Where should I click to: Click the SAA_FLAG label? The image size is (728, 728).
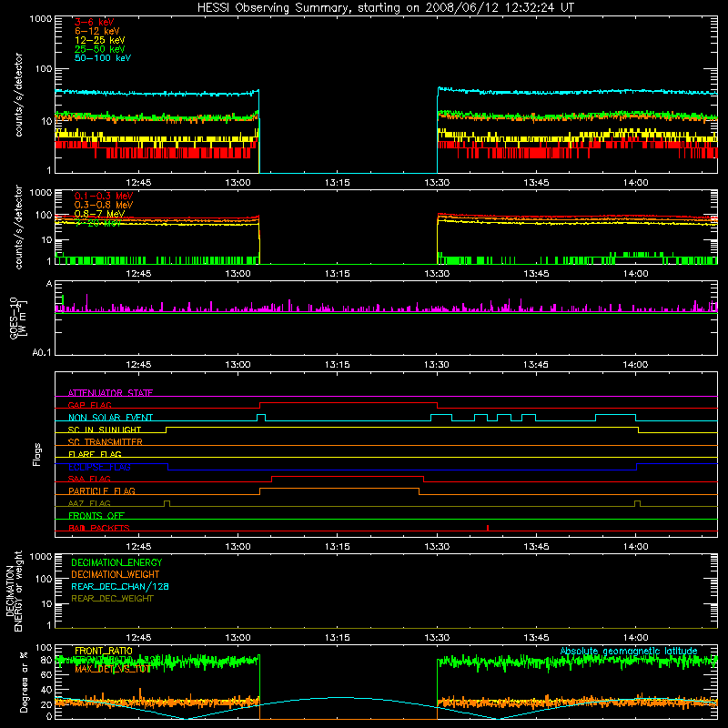click(x=89, y=479)
